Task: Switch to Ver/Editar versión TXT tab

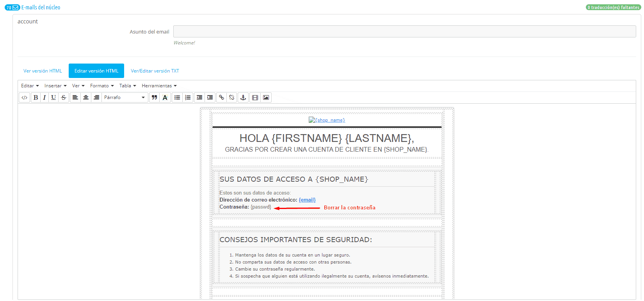Action: (x=155, y=71)
